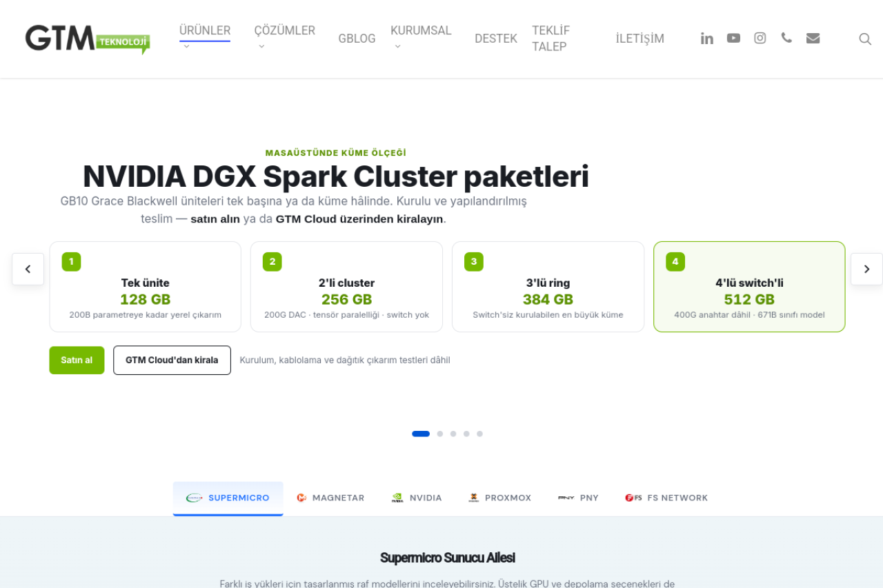Open the LinkedIn social icon
Viewport: 883px width, 588px height.
pyautogui.click(x=707, y=39)
